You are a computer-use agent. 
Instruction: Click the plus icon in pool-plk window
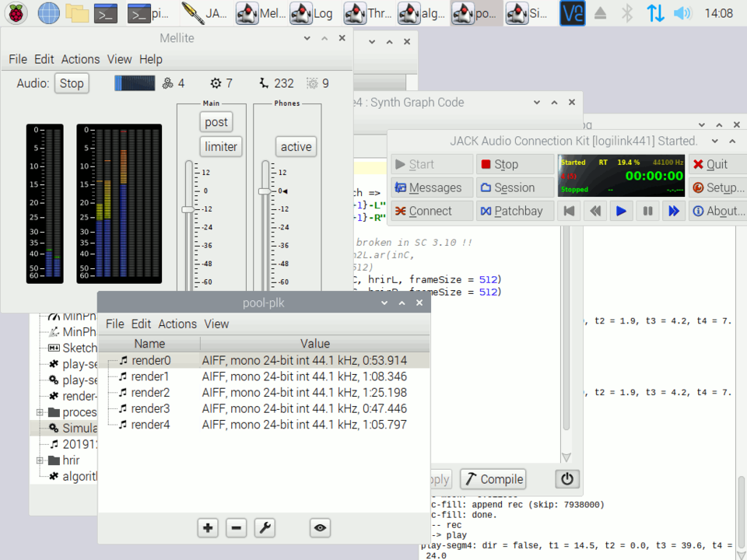[208, 528]
